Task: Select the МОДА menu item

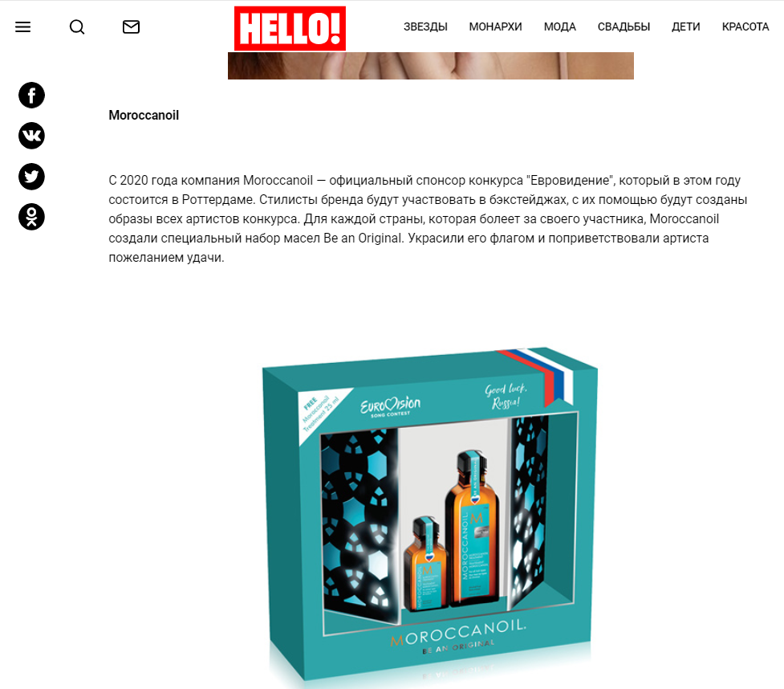Action: point(560,27)
